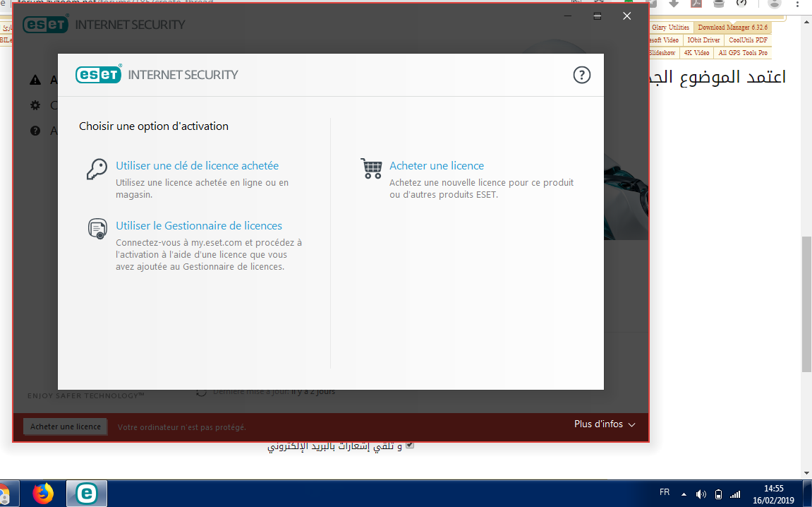Click the browser download arrow extension icon
The image size is (812, 507).
pos(674,4)
